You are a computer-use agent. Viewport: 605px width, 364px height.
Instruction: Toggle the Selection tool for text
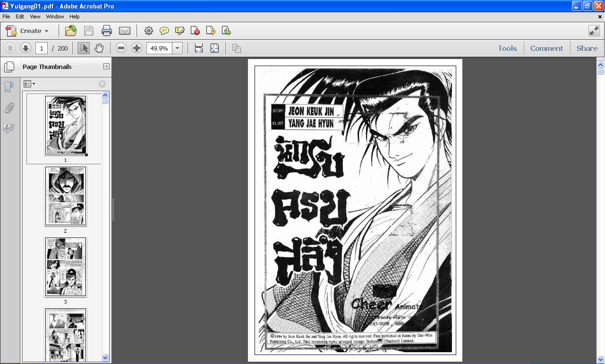pos(84,48)
